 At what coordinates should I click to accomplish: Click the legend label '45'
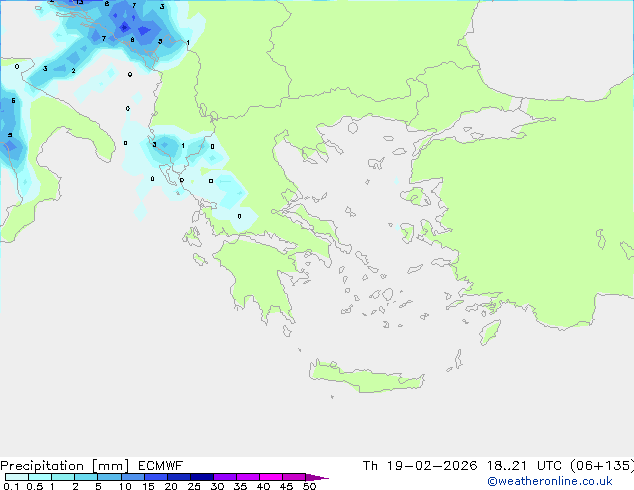[x=286, y=486]
